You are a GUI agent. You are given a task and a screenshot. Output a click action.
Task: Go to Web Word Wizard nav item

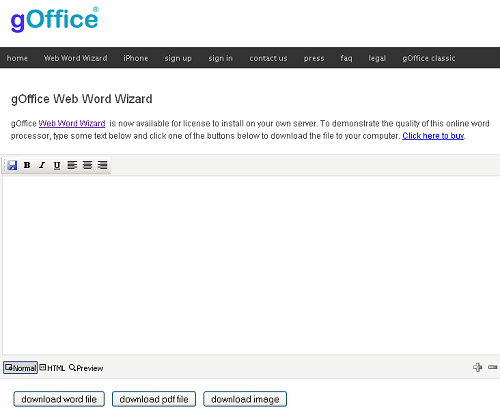pyautogui.click(x=76, y=58)
